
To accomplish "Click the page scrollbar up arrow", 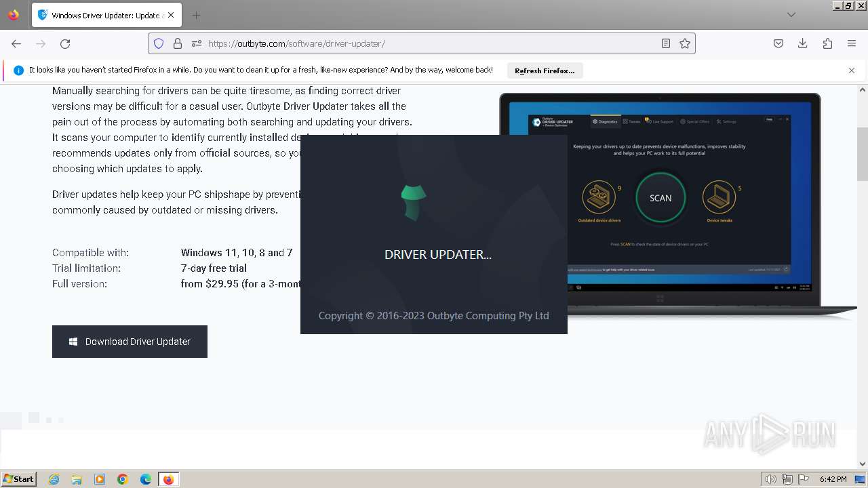I will 863,89.
